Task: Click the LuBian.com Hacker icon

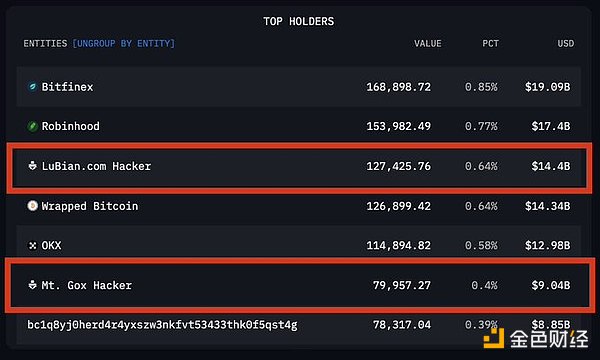Action: click(x=33, y=166)
